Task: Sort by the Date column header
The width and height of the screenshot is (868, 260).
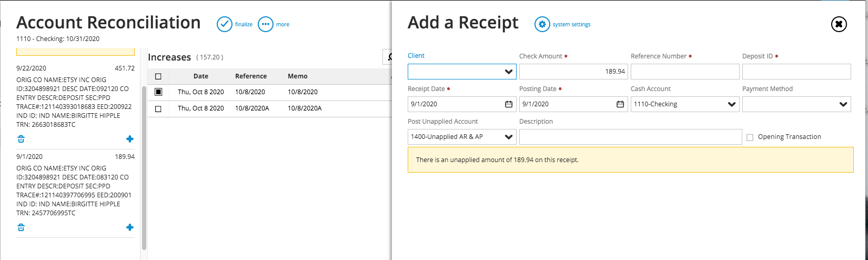Action: point(201,76)
